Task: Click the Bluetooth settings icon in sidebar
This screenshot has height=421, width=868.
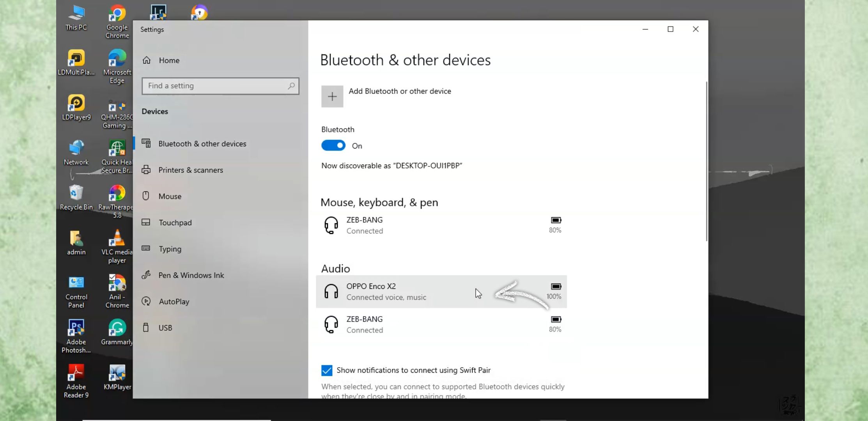Action: (145, 143)
